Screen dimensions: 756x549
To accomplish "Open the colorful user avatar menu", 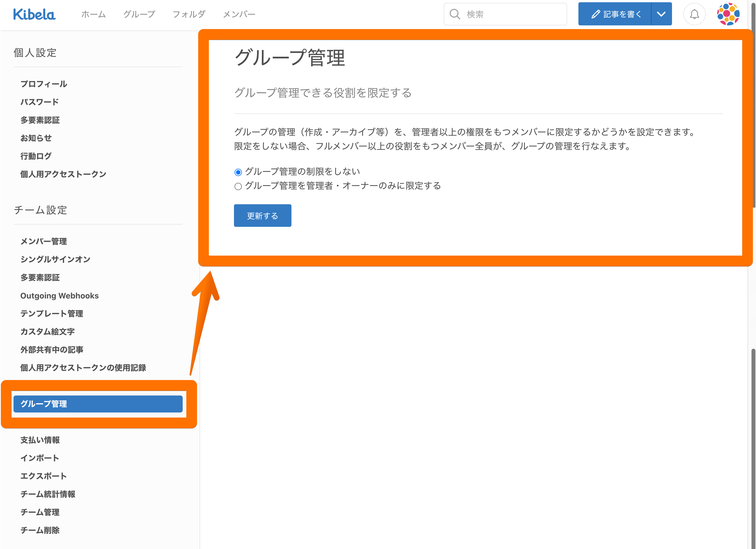I will pos(728,14).
